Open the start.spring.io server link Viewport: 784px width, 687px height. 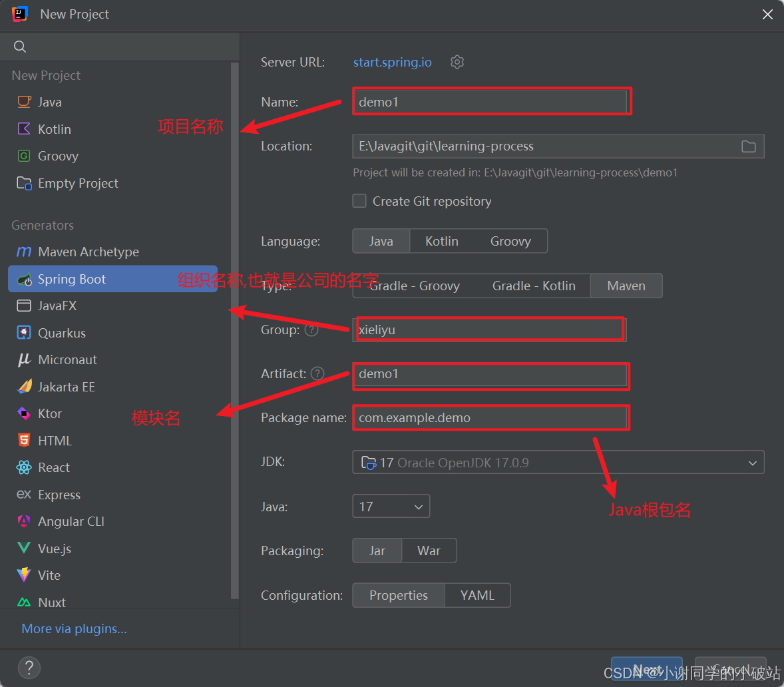[393, 62]
